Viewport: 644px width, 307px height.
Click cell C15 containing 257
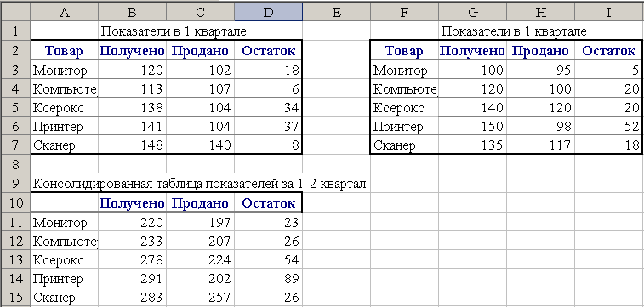tap(201, 297)
